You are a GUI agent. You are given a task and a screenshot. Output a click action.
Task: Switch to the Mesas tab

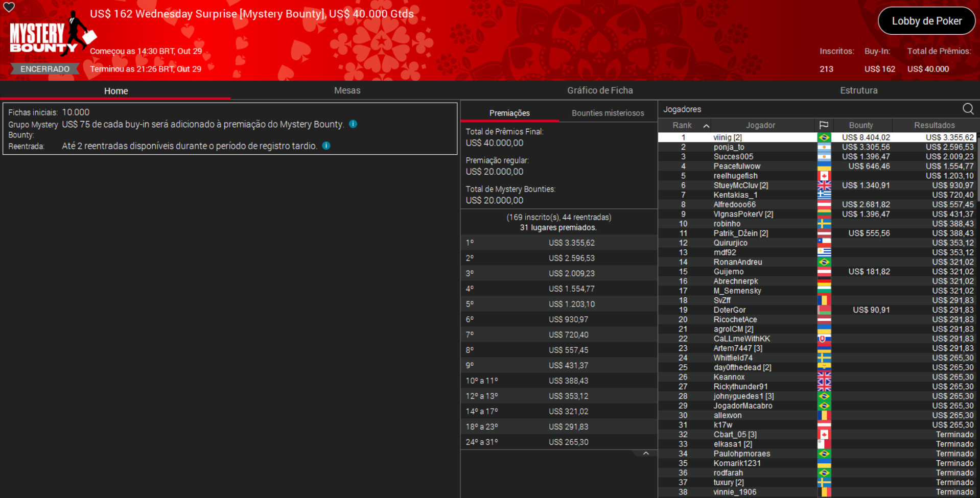coord(347,90)
